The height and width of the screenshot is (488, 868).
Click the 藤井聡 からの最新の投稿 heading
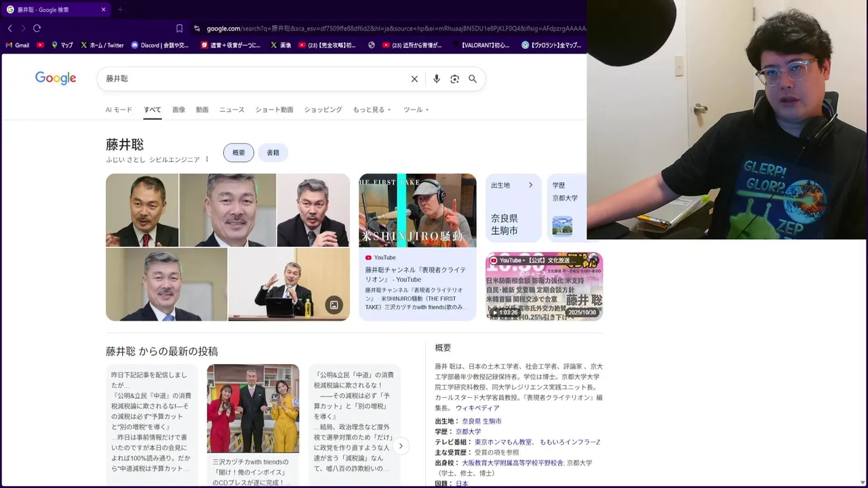161,351
